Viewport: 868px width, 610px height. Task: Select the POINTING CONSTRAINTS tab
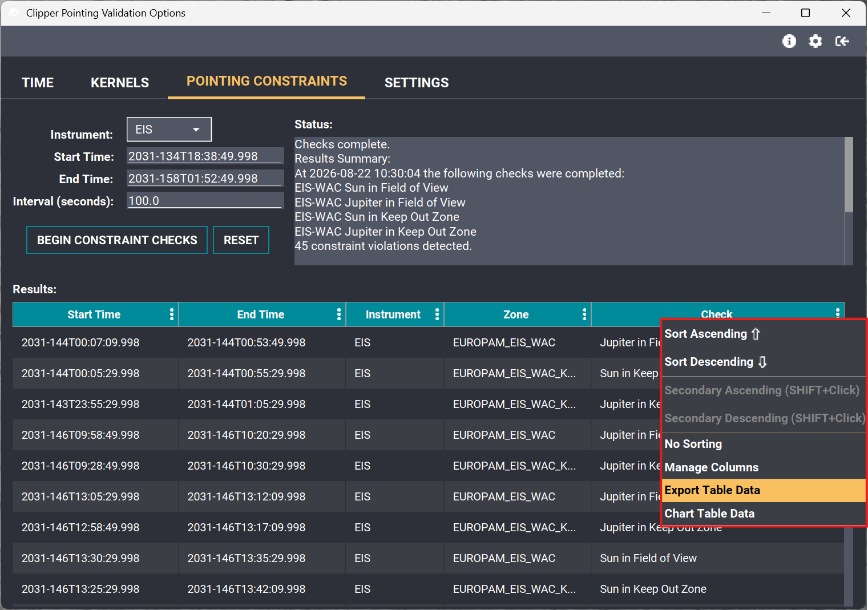(267, 81)
